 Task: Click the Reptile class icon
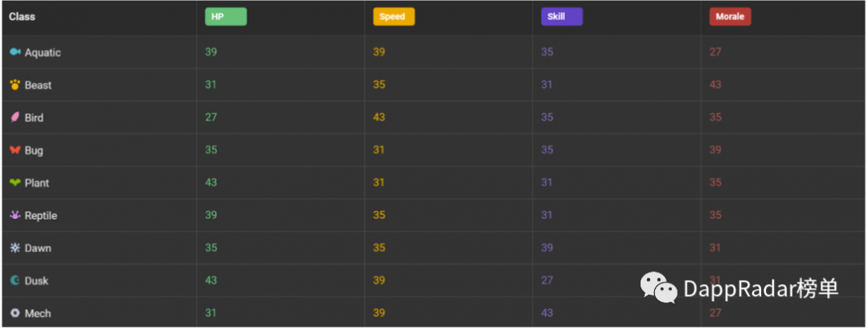pyautogui.click(x=15, y=215)
